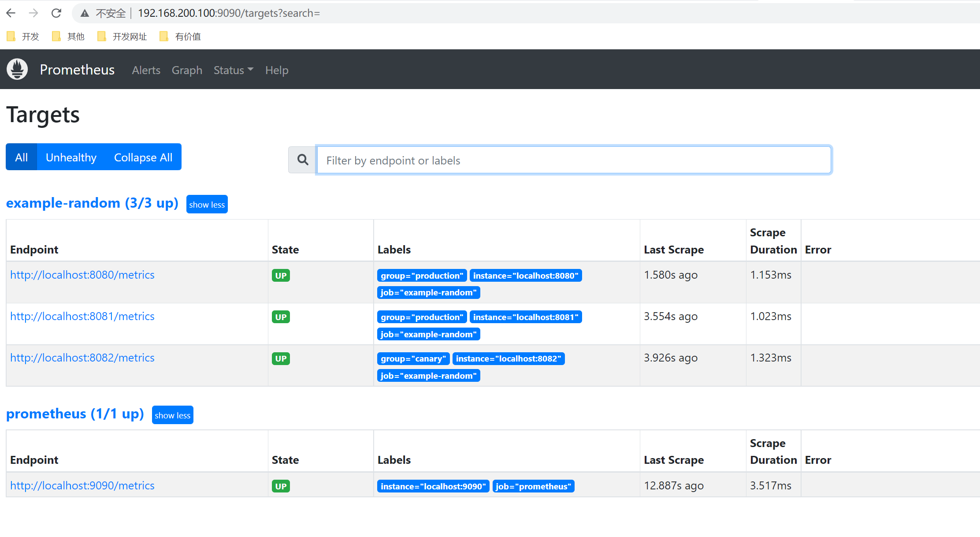Click the 3.554s ago last scrape value
The width and height of the screenshot is (980, 537).
tap(671, 316)
